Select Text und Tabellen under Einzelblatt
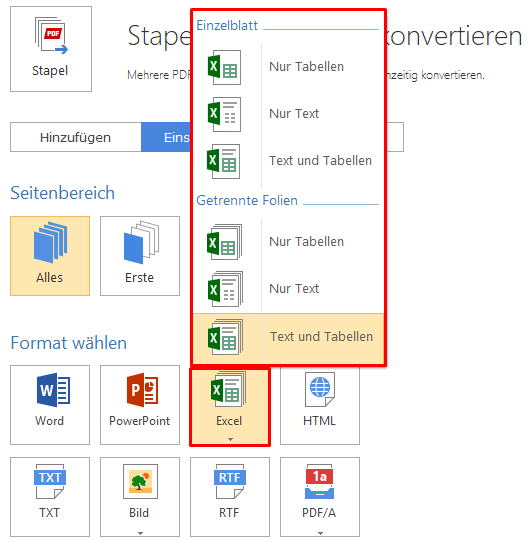 click(288, 161)
